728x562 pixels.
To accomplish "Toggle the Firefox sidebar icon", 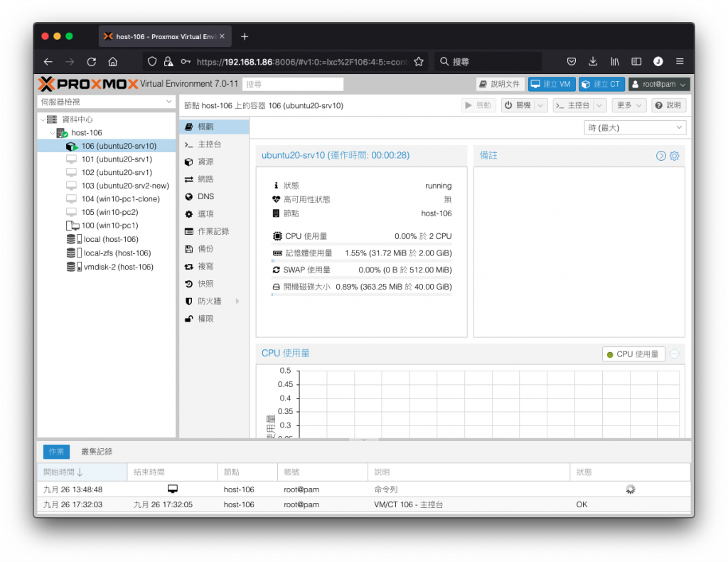I will tap(636, 62).
